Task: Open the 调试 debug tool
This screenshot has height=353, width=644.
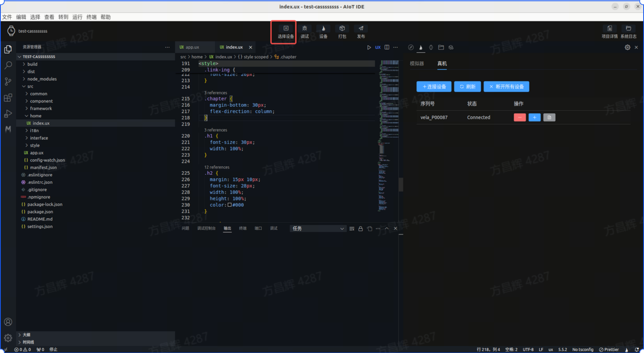Action: 304,31
